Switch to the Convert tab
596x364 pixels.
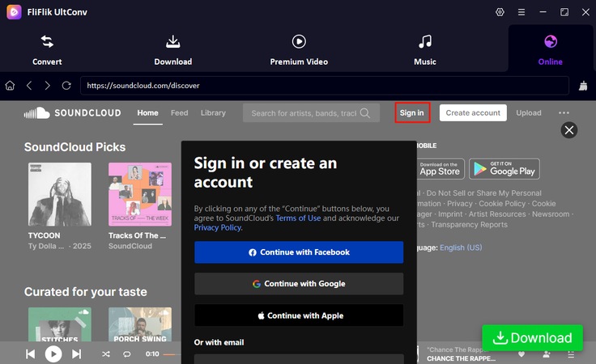pyautogui.click(x=47, y=50)
